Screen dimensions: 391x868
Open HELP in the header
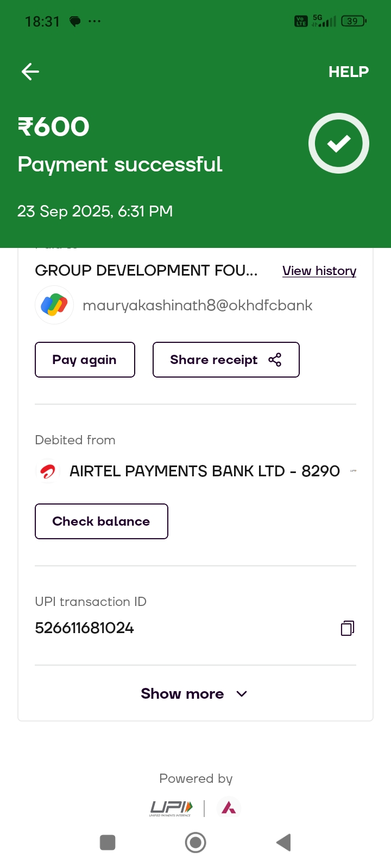348,72
